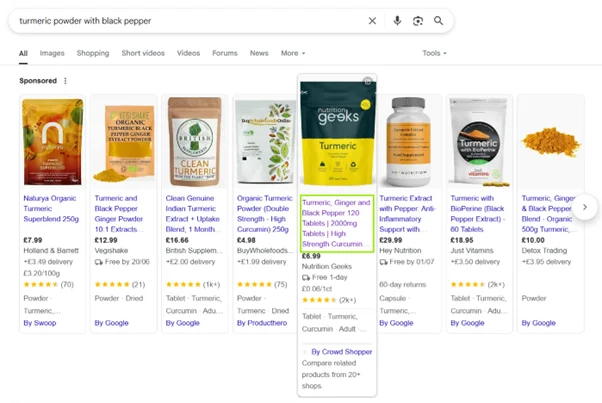Click the Naturya orange pouch product image
This screenshot has width=602, height=403.
[53, 142]
